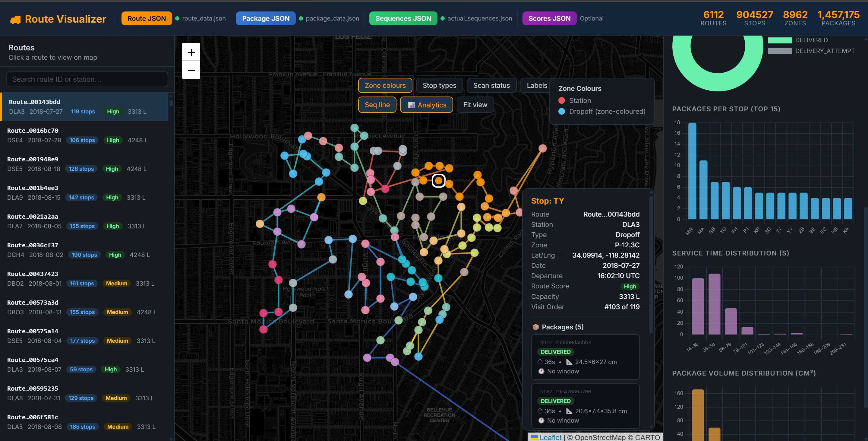Focus the Search route ID or station field
The width and height of the screenshot is (868, 441).
(x=87, y=79)
